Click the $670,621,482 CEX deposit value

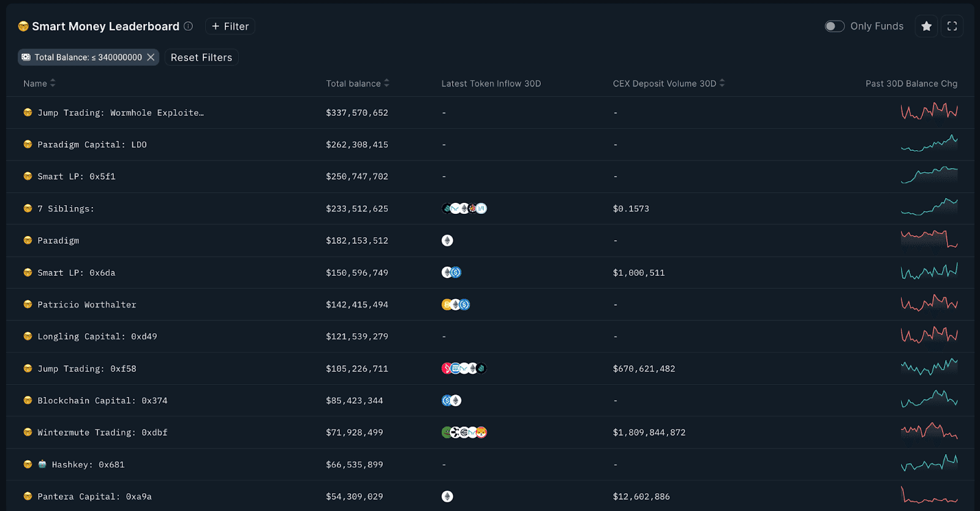(644, 369)
